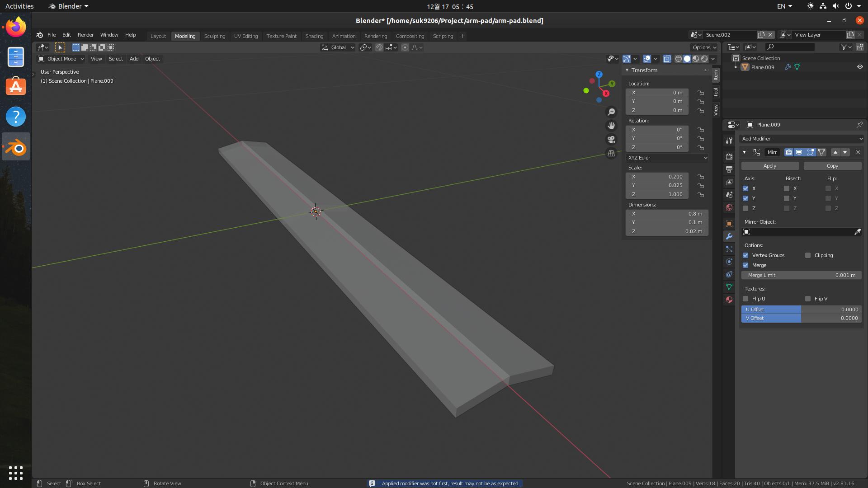Open the Global transform orientation dropdown
Viewport: 868px width, 488px height.
coord(338,47)
